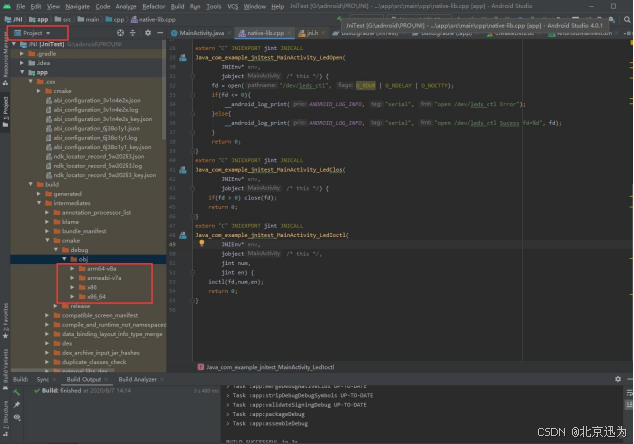Open the File menu
634x444 pixels.
tap(21, 6)
